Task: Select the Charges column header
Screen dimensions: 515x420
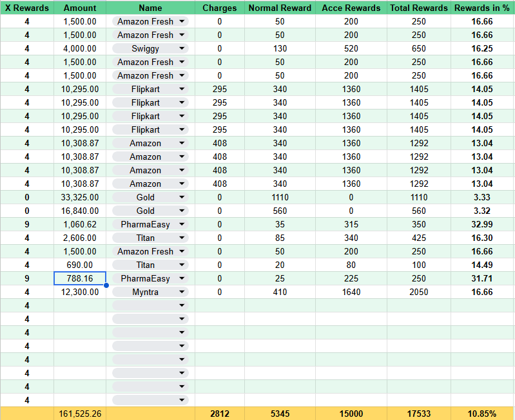Action: (219, 8)
